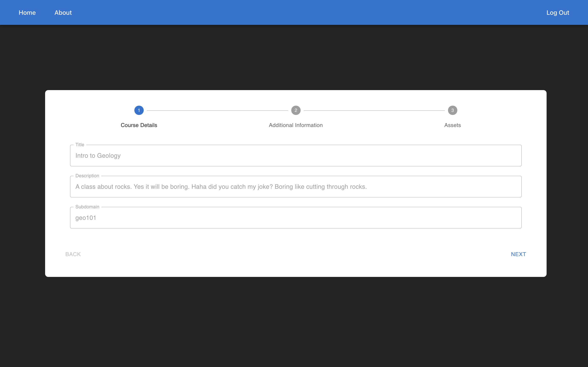The image size is (588, 367).
Task: Go to the Home page
Action: point(27,13)
